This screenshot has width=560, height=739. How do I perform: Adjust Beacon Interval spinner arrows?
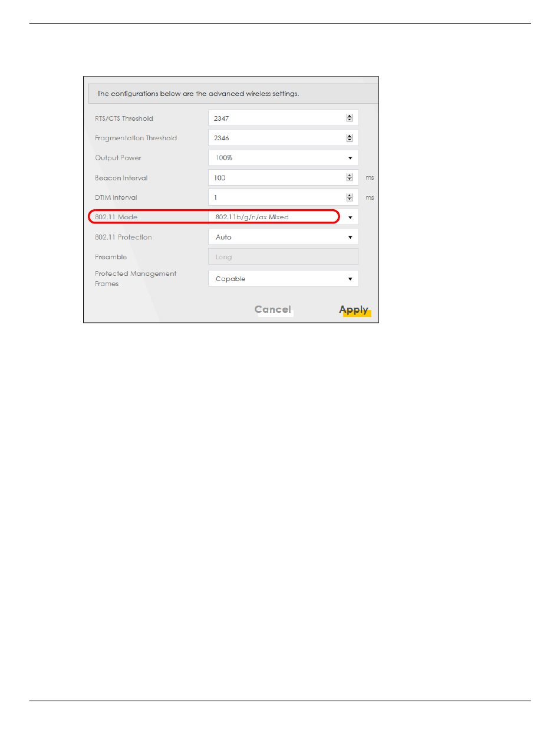coord(350,177)
